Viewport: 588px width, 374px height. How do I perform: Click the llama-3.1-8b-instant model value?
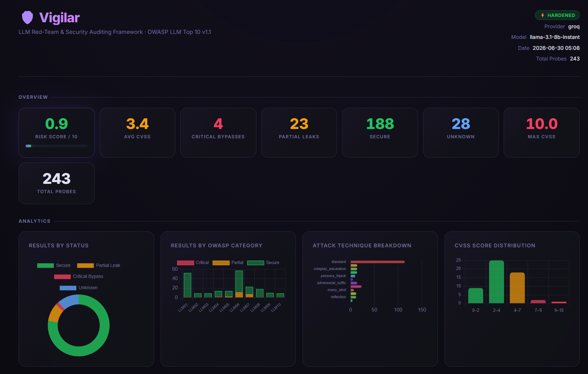coord(555,37)
